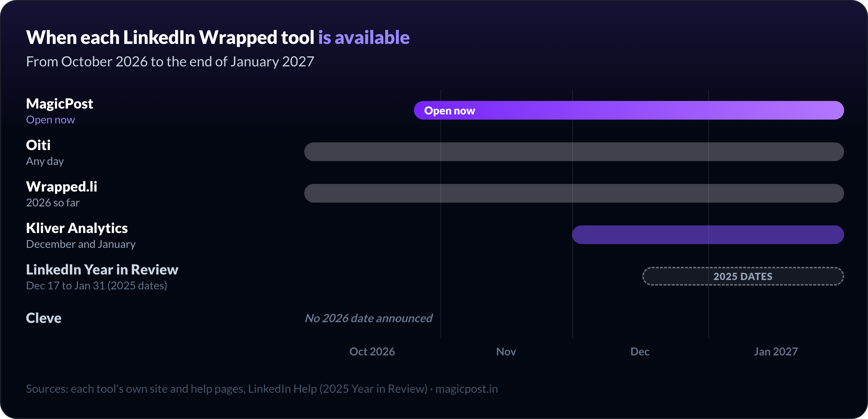Click the MagicPost 'Open now' purple bar
Image resolution: width=868 pixels, height=419 pixels.
(x=629, y=110)
